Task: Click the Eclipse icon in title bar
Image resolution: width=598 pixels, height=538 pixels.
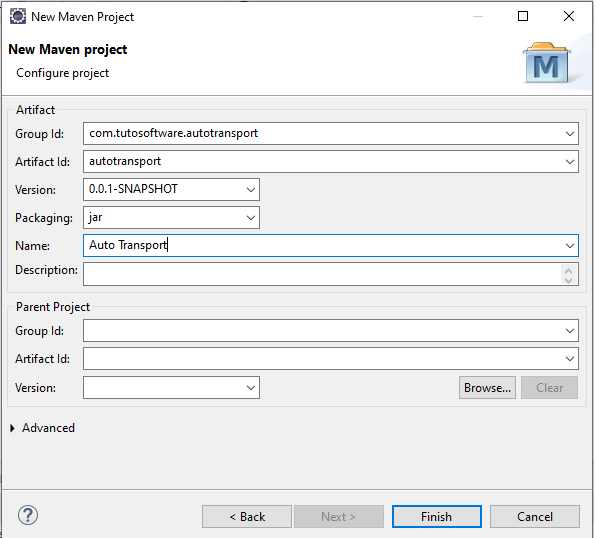Action: pyautogui.click(x=18, y=16)
